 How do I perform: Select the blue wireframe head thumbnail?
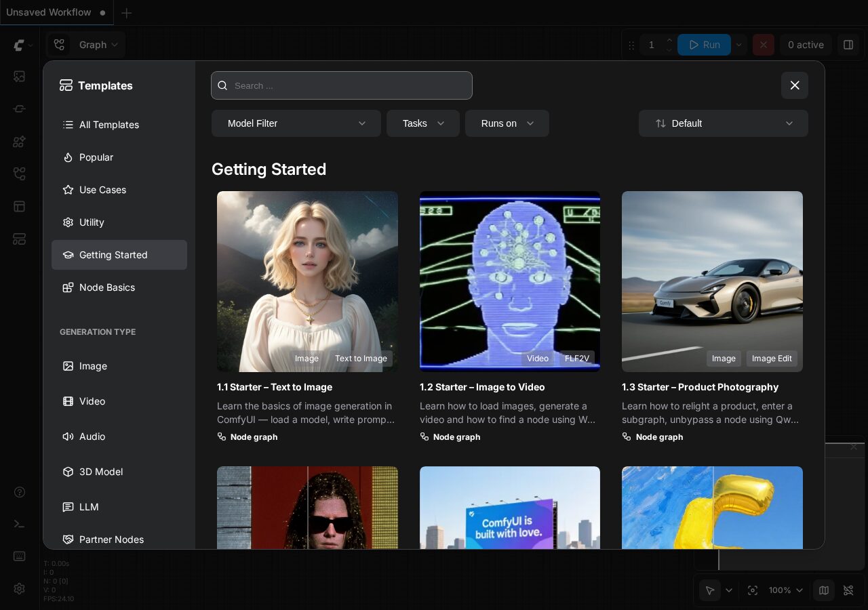[x=510, y=281]
